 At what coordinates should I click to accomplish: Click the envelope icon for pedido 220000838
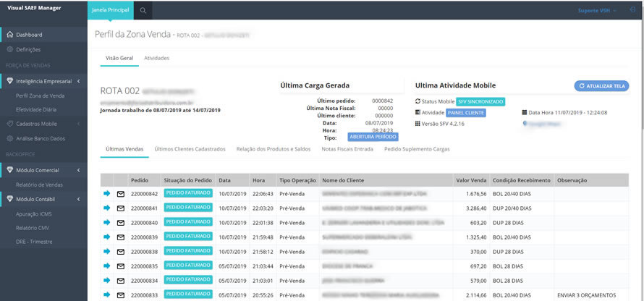(121, 252)
